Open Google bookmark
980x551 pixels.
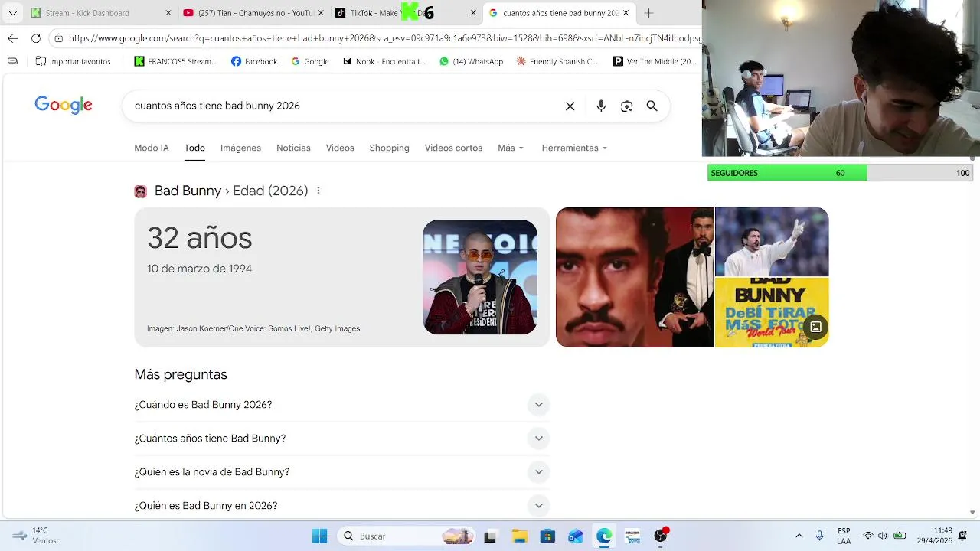(309, 61)
